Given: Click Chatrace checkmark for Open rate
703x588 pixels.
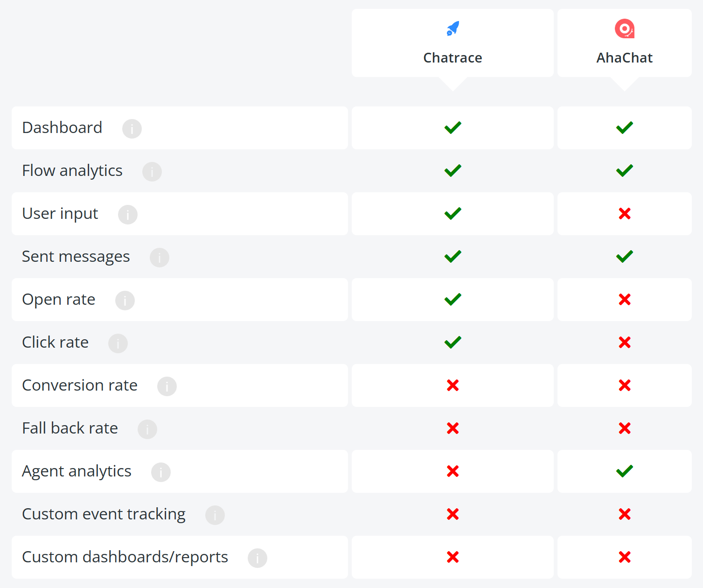Looking at the screenshot, I should [452, 299].
